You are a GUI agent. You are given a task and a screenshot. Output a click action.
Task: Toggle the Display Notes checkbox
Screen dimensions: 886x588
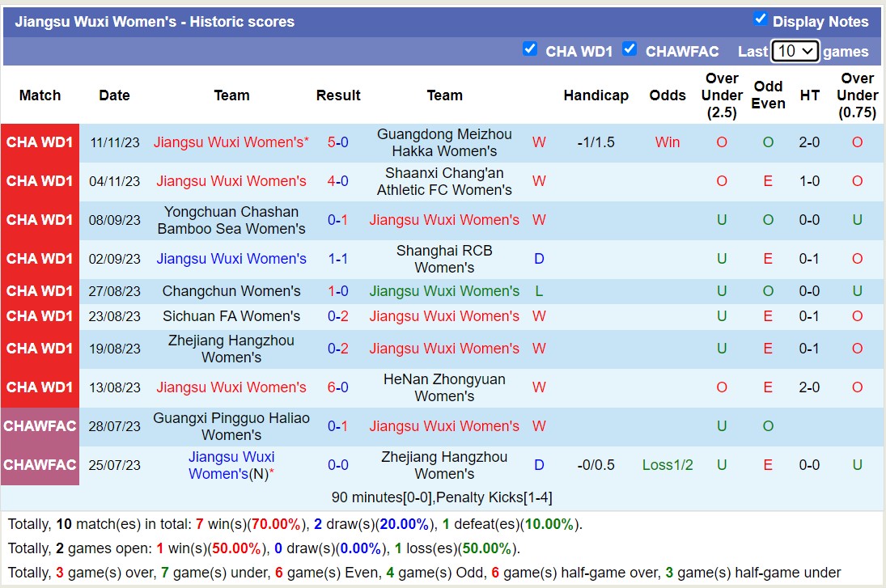point(760,19)
